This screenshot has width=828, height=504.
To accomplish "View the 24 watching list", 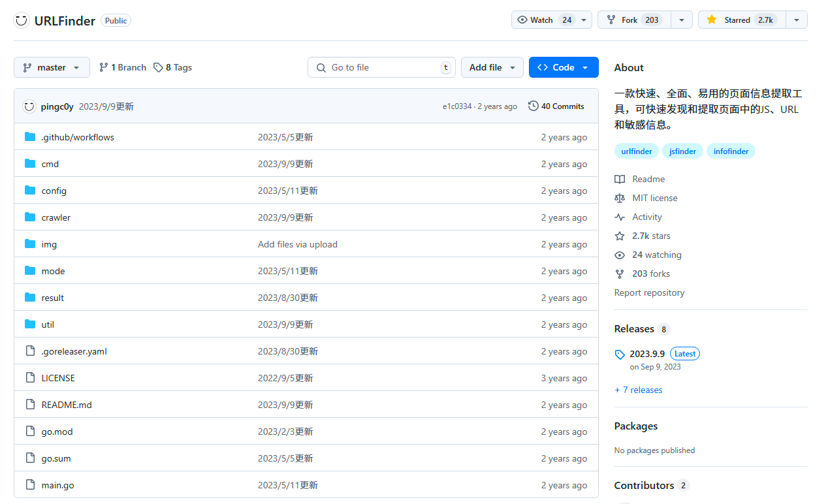I will click(657, 255).
